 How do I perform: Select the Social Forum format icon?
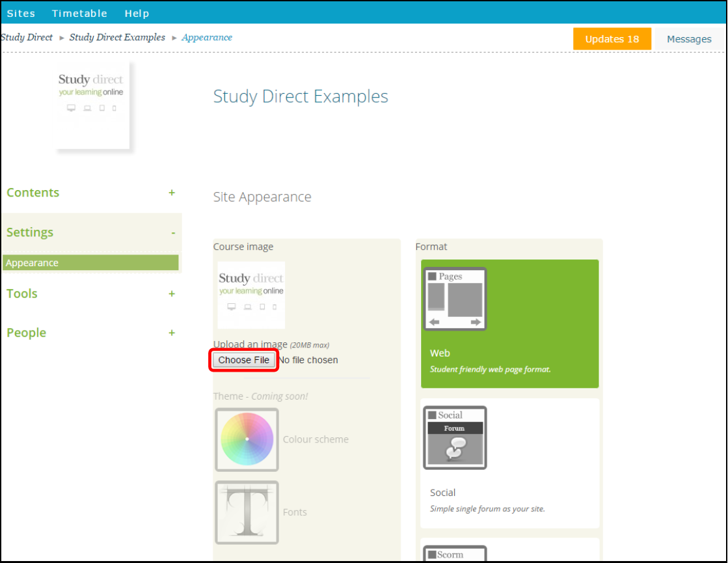(x=455, y=437)
